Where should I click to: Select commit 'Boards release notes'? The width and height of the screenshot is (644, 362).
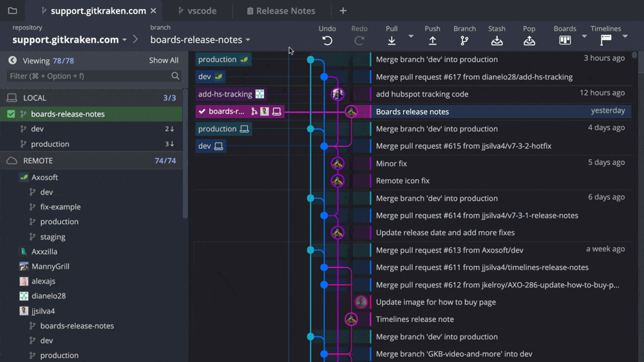click(x=412, y=111)
